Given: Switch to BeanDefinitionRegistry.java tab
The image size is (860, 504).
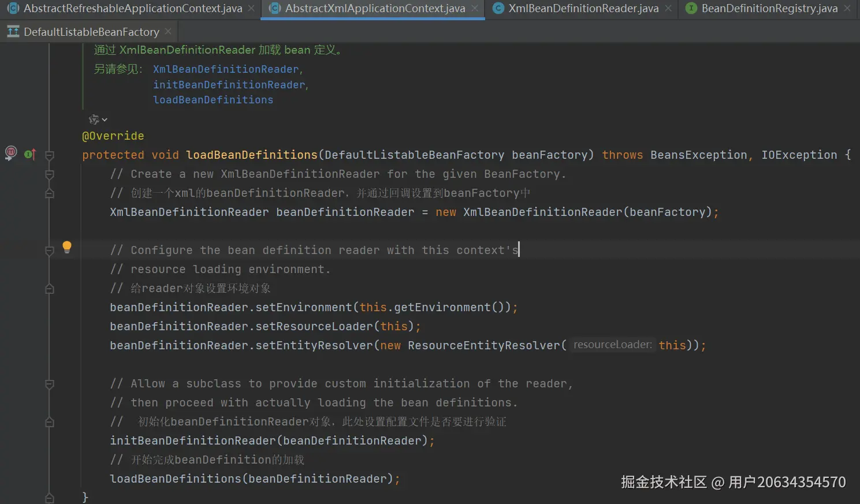Looking at the screenshot, I should (769, 8).
